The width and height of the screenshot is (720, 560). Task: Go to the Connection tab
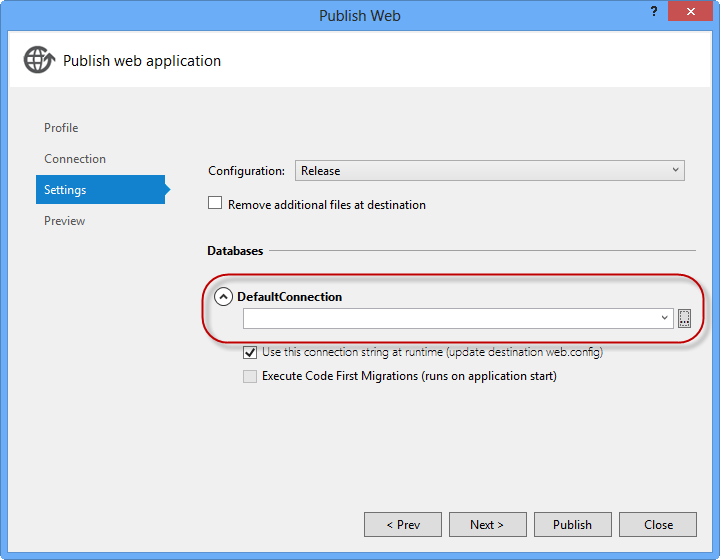tap(75, 159)
